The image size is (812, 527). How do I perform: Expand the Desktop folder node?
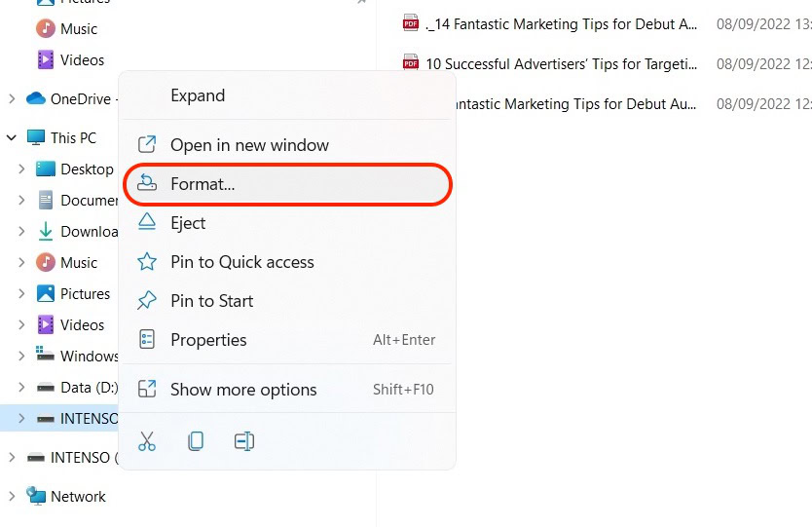coord(21,169)
